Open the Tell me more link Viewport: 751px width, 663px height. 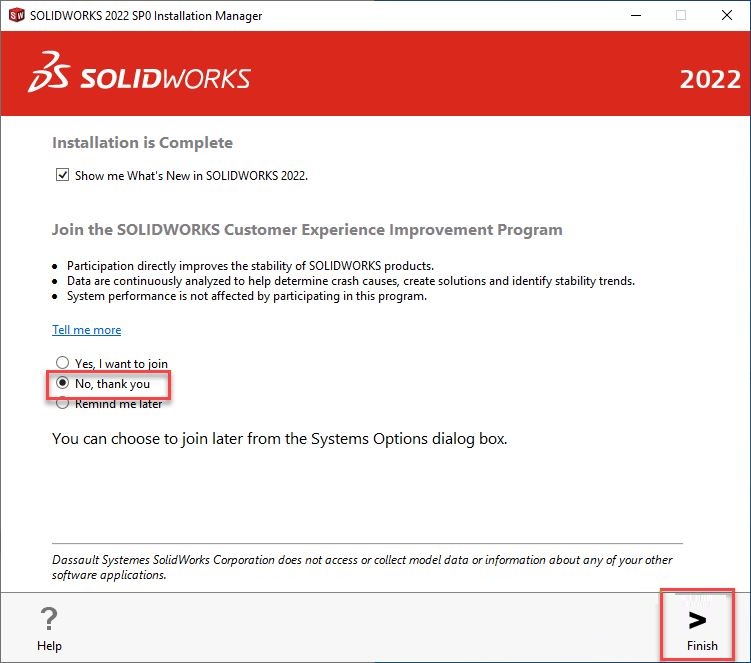tap(87, 330)
